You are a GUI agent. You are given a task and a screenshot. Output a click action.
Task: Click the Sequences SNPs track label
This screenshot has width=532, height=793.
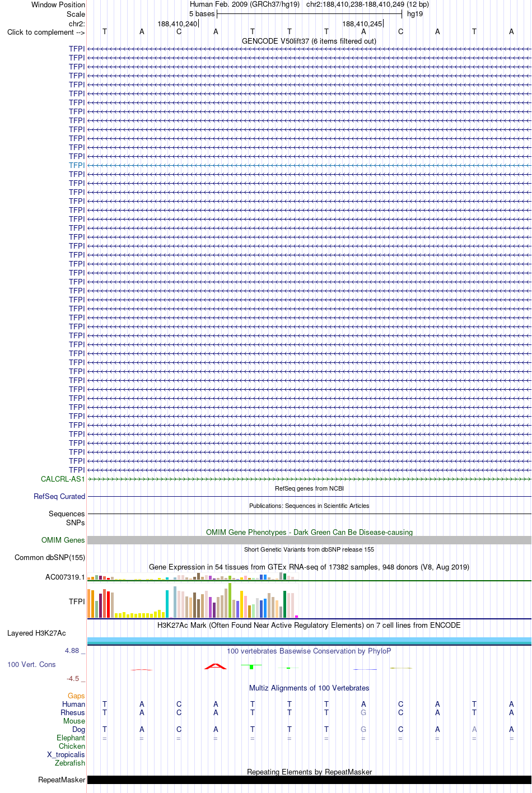67,518
